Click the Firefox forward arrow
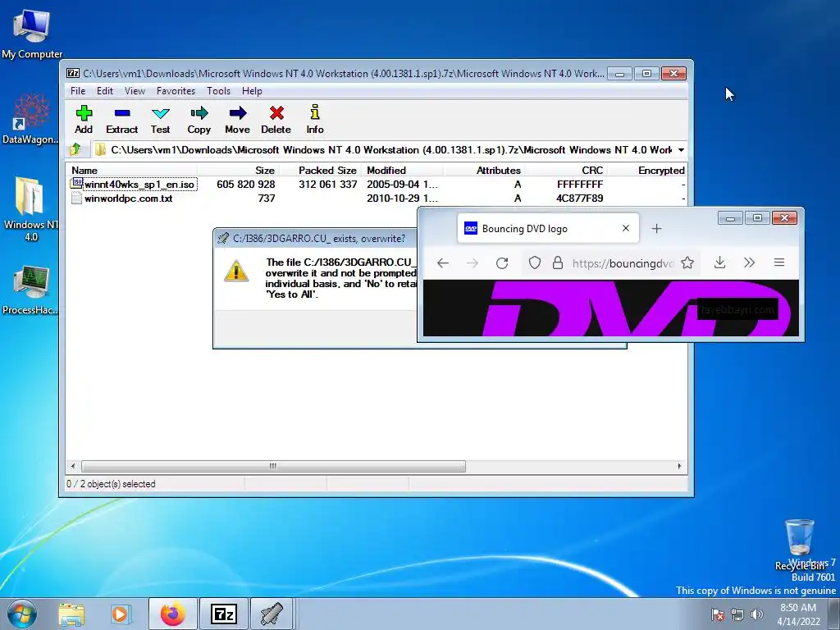 472,263
